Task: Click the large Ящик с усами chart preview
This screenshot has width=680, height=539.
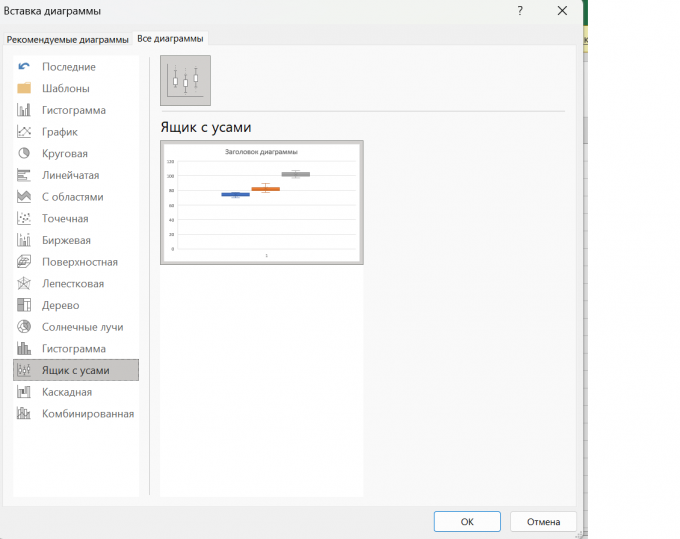Action: point(261,202)
